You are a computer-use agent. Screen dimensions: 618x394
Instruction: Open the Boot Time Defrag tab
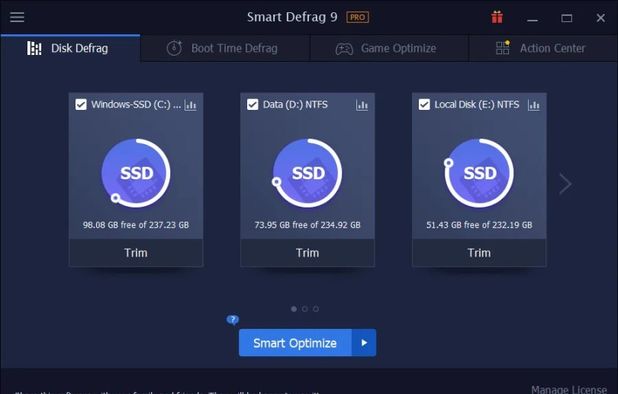click(225, 48)
